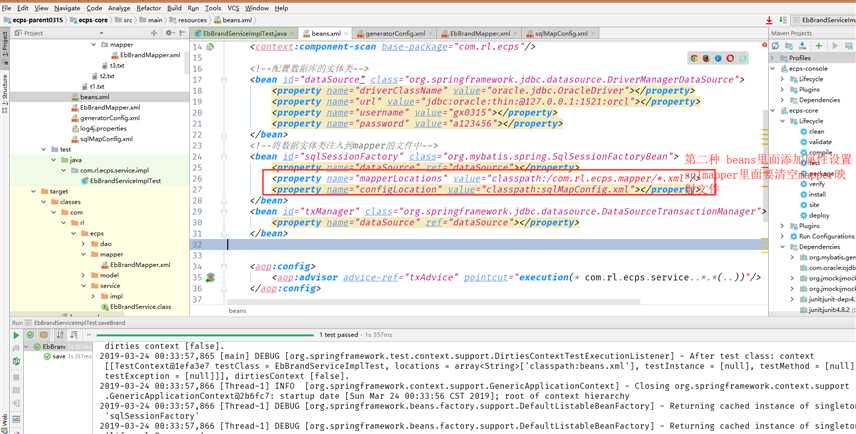This screenshot has width=856, height=434.
Task: Click the Chrome browser preview icon
Action: (x=694, y=58)
